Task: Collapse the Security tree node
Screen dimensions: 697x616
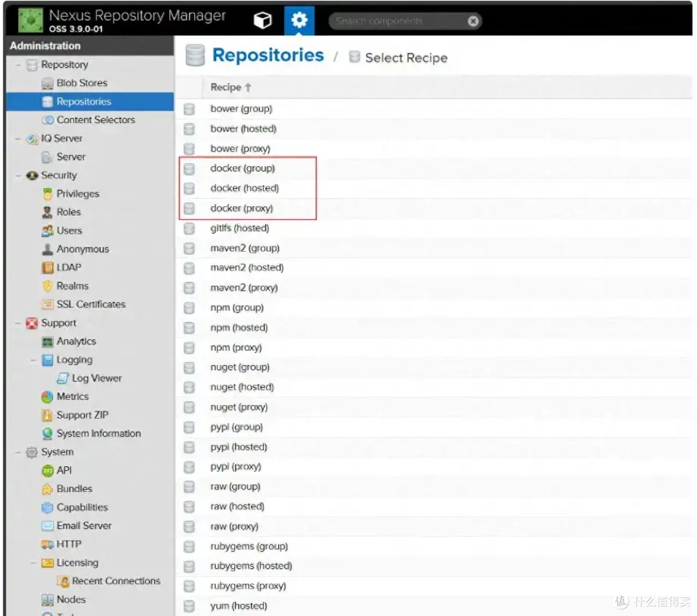Action: pyautogui.click(x=18, y=175)
